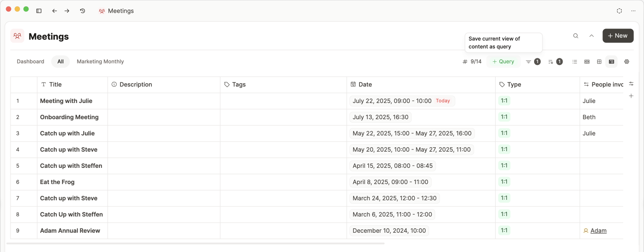This screenshot has height=252, width=644.
Task: Click the search magnifier icon
Action: (576, 36)
